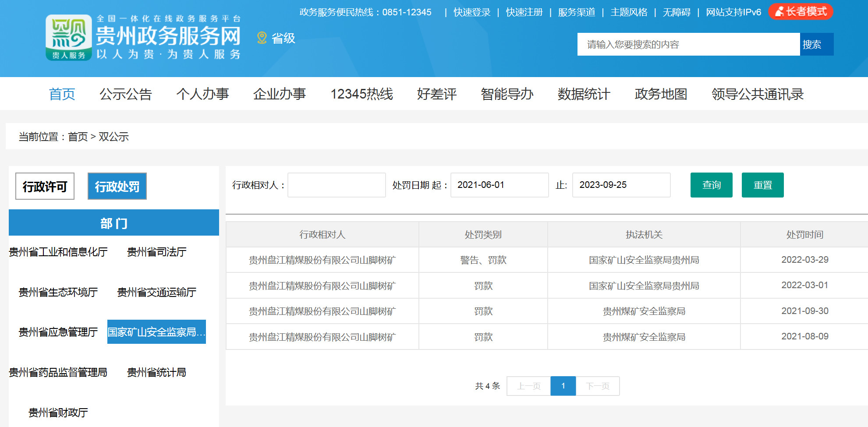Screen dimensions: 868x427
Task: Open the 公示公告 menu item
Action: click(x=125, y=94)
